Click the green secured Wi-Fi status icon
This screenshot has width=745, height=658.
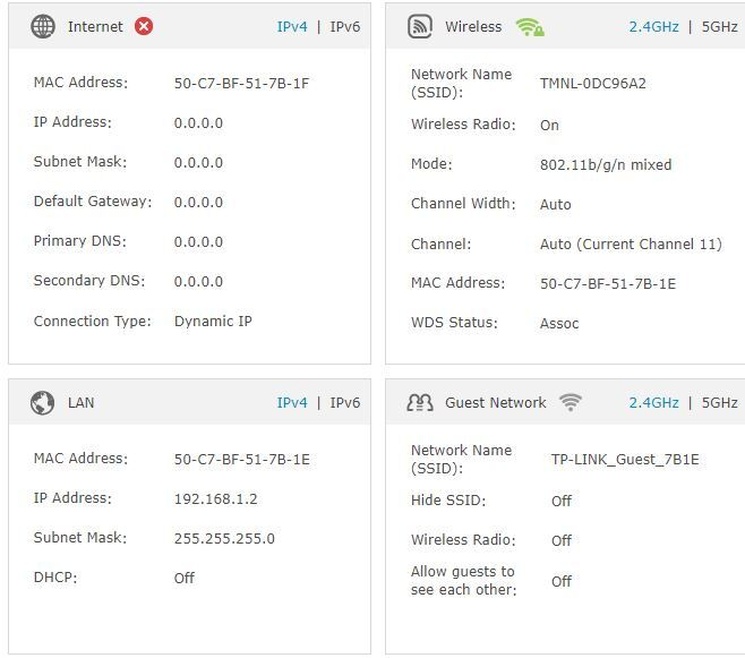coord(530,27)
